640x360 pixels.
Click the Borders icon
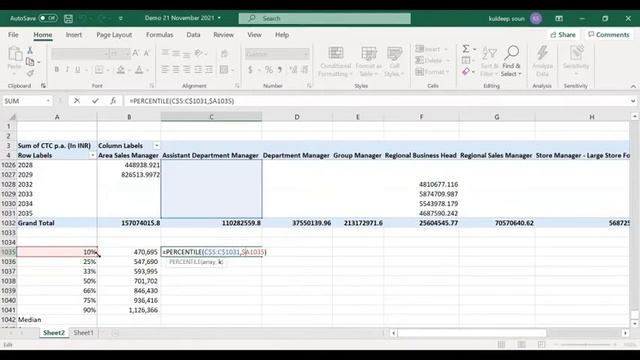click(99, 70)
